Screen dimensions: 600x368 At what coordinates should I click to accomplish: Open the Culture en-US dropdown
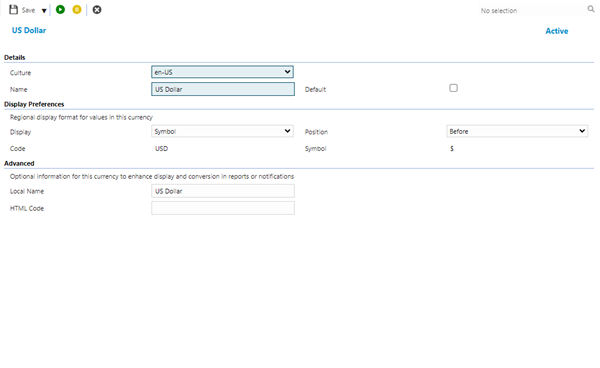pos(222,72)
